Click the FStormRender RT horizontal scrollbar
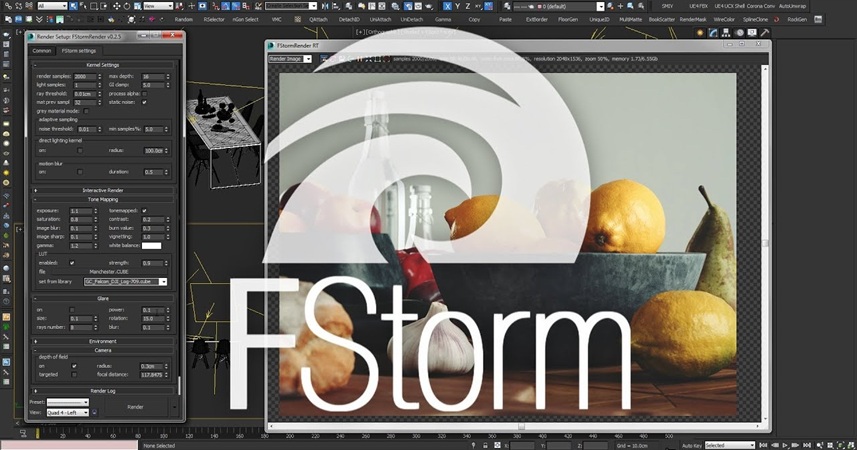857x450 pixels. click(x=516, y=426)
